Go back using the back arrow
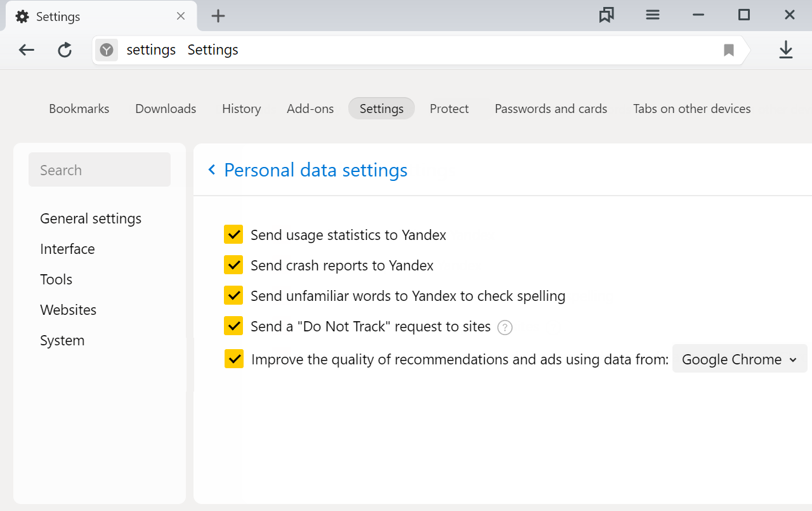 point(27,50)
